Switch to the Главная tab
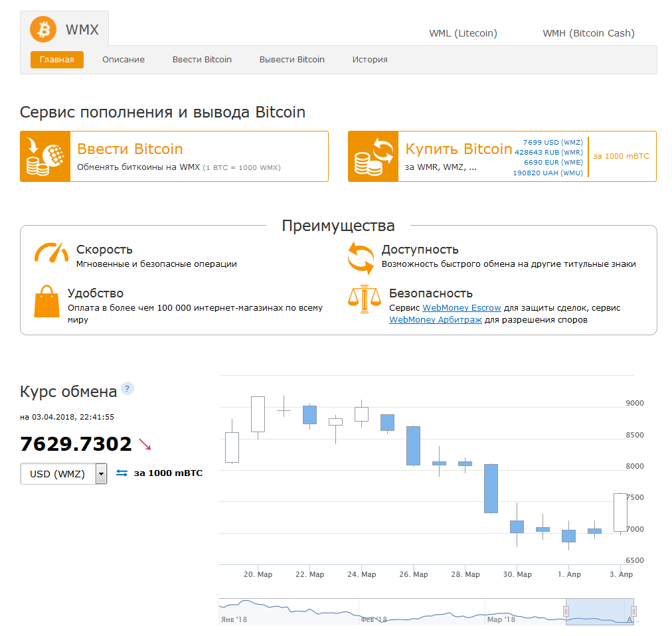Viewport: 672px width, 636px height. click(57, 60)
